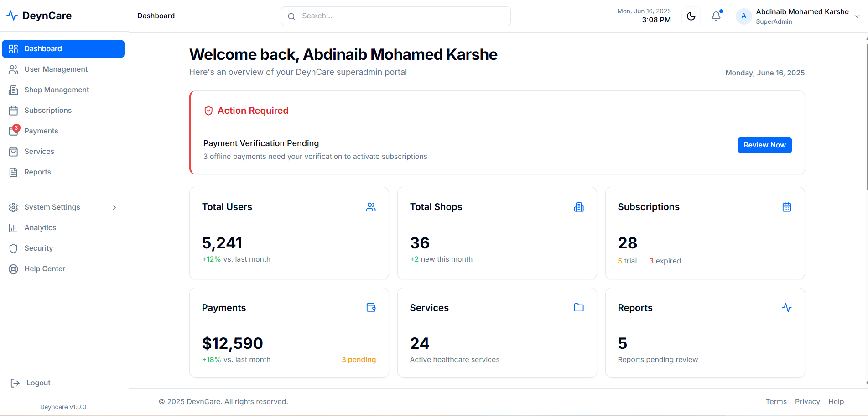
Task: Click inside the Search field
Action: click(x=395, y=16)
